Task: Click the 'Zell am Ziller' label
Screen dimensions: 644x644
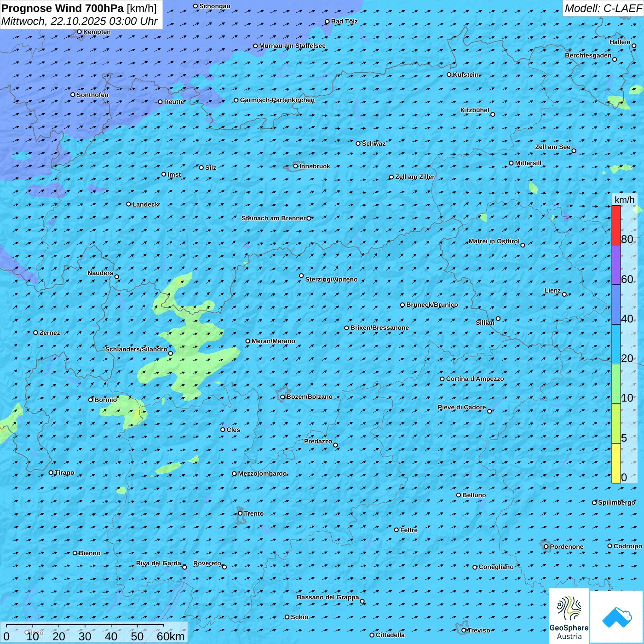Action: 415,177
